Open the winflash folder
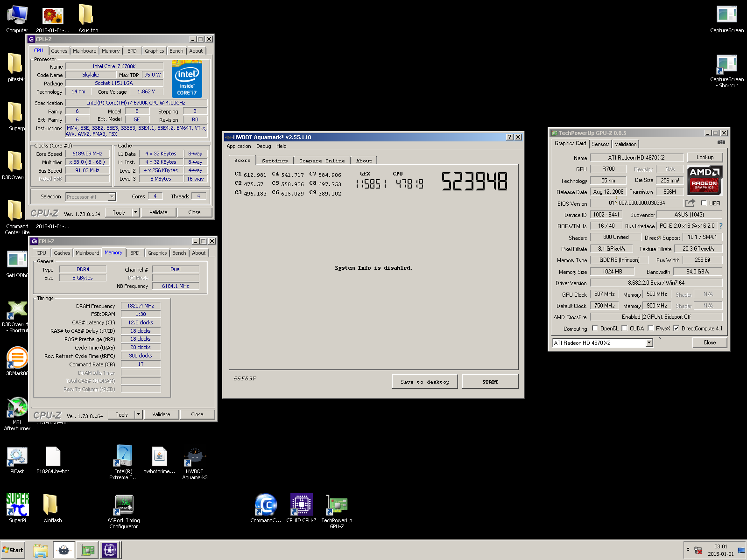Screen dimensions: 747x560 (x=52, y=509)
